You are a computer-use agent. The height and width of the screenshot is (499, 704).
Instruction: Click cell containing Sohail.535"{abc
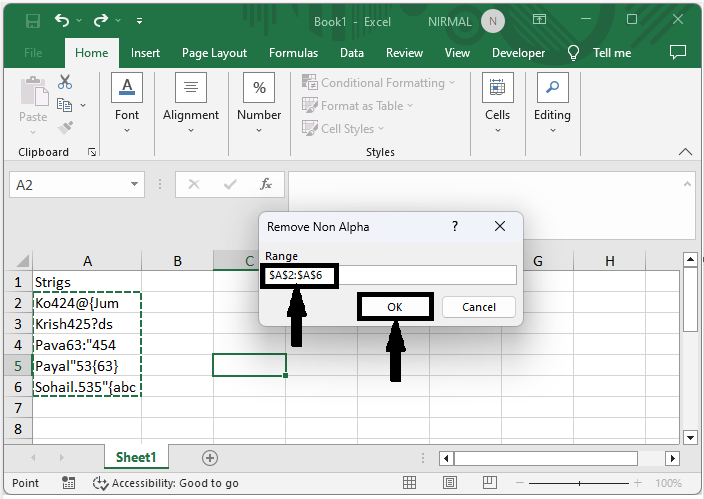tap(87, 387)
